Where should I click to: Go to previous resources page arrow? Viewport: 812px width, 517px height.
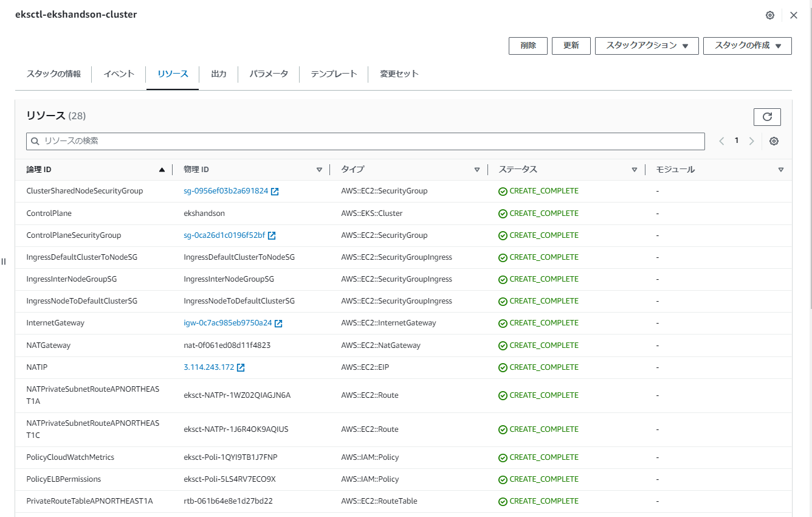pyautogui.click(x=721, y=141)
